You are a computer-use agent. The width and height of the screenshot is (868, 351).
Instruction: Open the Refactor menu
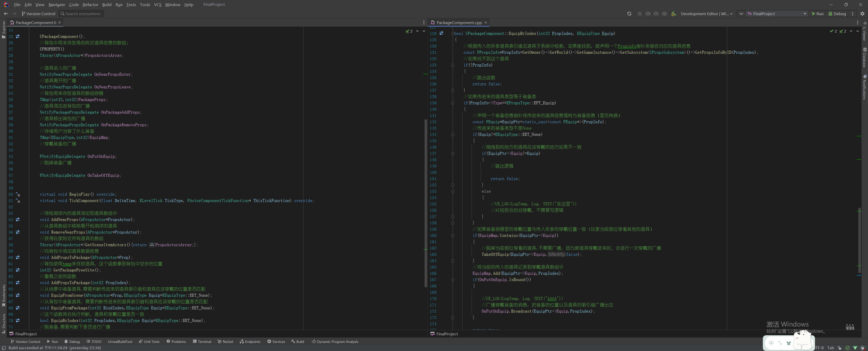pyautogui.click(x=90, y=5)
